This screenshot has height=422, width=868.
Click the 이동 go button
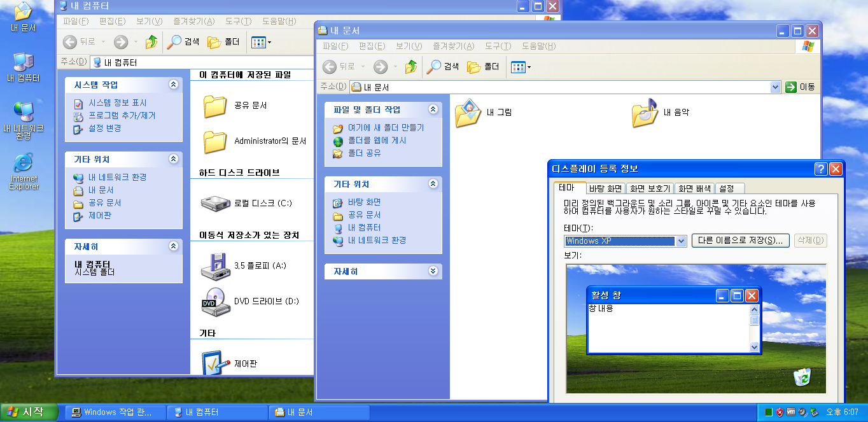(800, 87)
